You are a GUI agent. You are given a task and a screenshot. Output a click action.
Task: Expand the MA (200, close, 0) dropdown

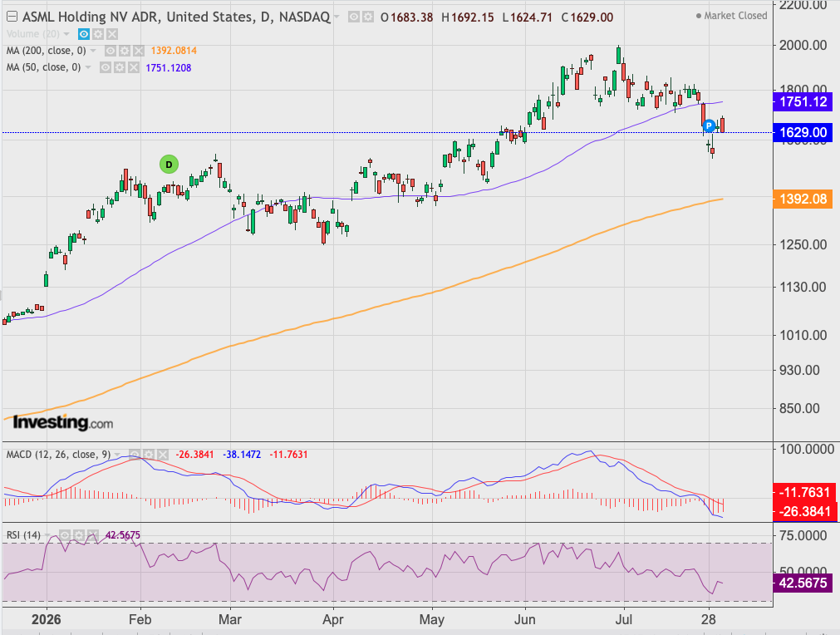pos(93,51)
